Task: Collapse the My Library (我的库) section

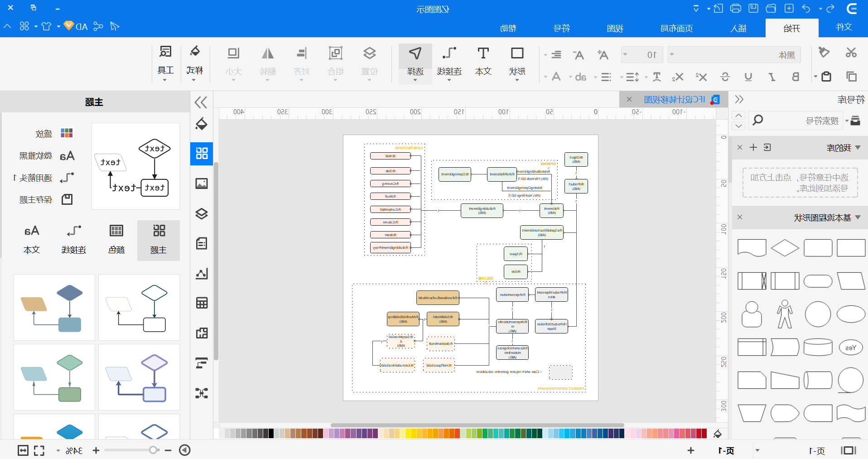Action: 858,148
